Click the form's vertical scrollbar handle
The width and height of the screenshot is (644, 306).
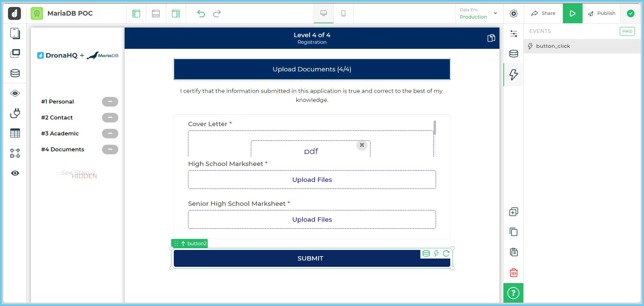pos(435,127)
